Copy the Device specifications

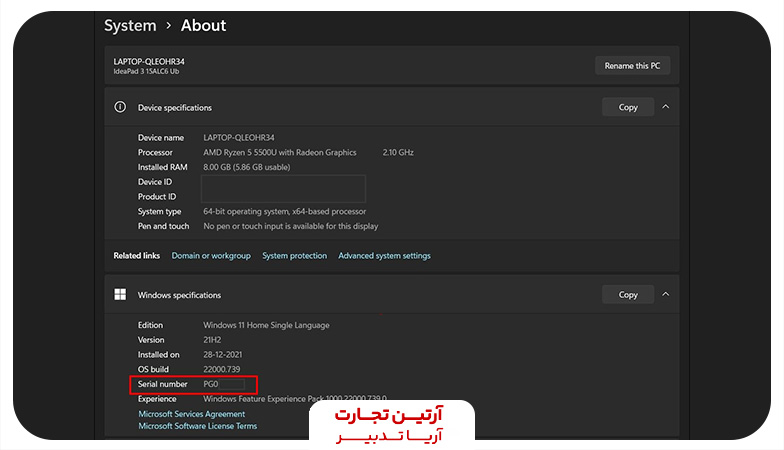click(628, 107)
